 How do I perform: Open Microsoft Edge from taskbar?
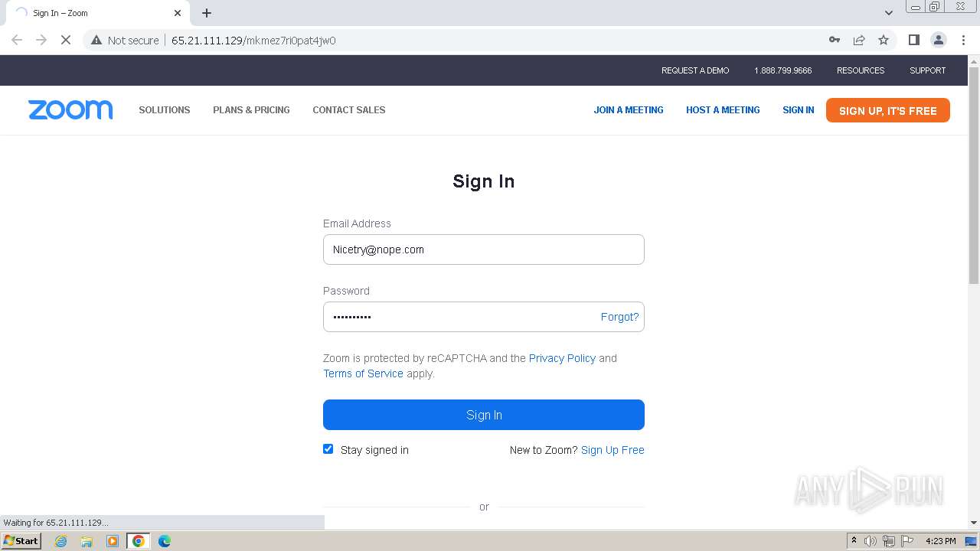tap(165, 541)
